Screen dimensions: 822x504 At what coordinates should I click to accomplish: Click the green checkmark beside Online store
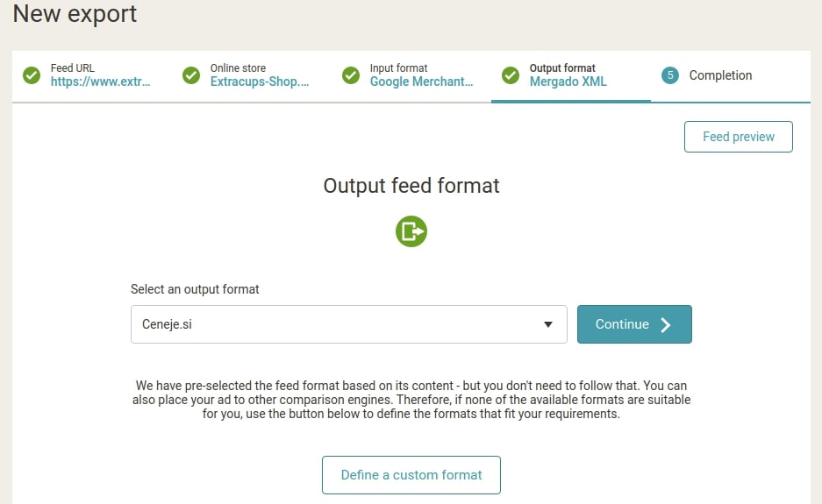point(191,75)
